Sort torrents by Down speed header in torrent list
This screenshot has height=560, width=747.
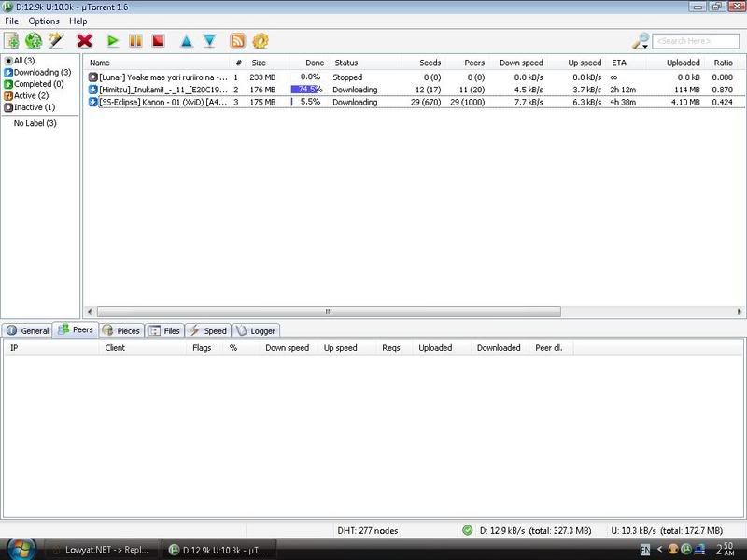pos(521,63)
